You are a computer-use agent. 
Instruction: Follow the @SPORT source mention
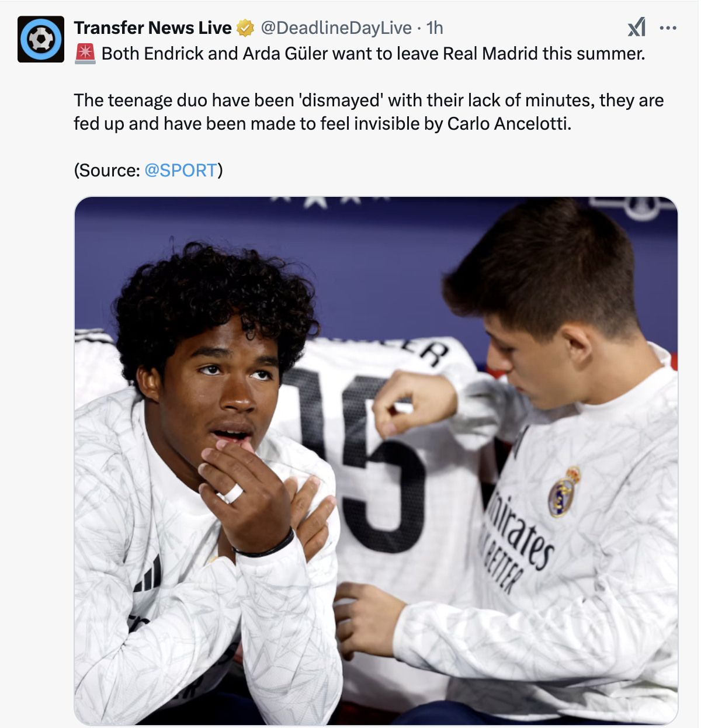click(181, 170)
